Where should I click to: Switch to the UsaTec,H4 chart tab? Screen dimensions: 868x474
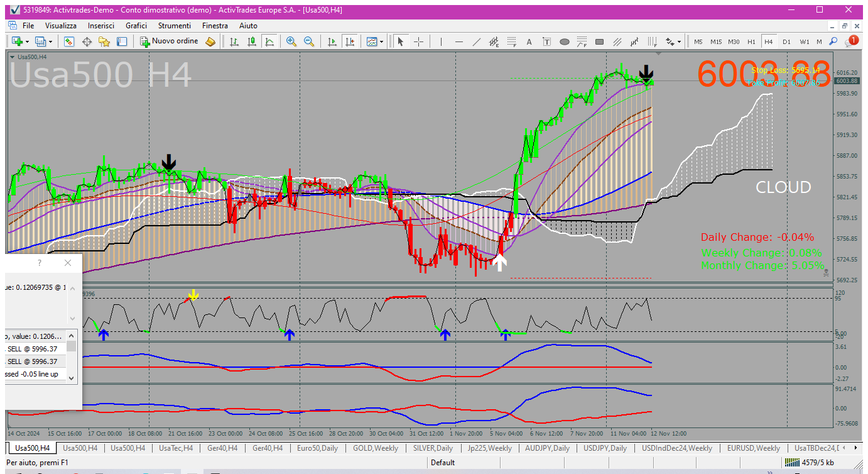coord(175,448)
